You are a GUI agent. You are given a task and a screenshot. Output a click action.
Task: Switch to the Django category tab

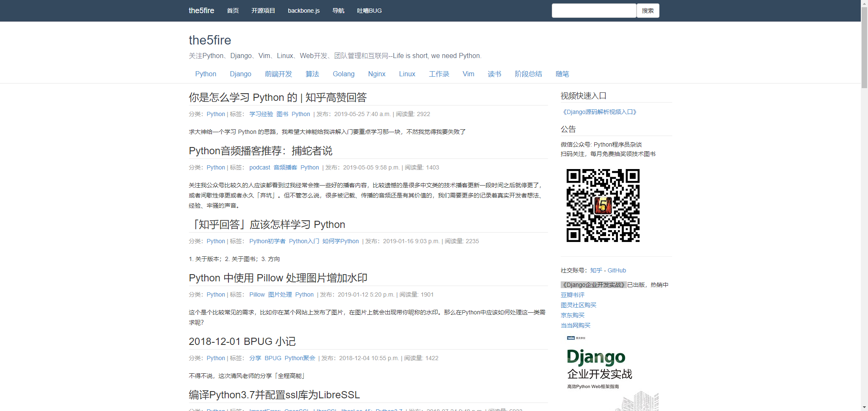[240, 74]
